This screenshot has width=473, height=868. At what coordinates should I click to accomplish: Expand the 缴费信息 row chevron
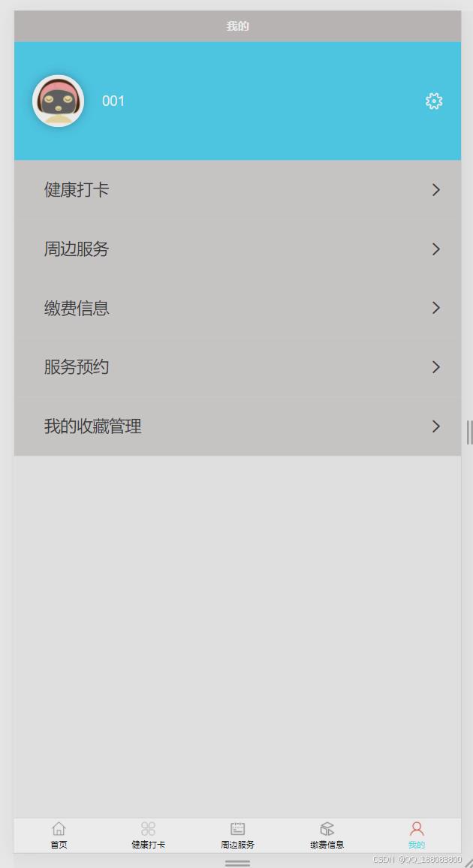436,308
